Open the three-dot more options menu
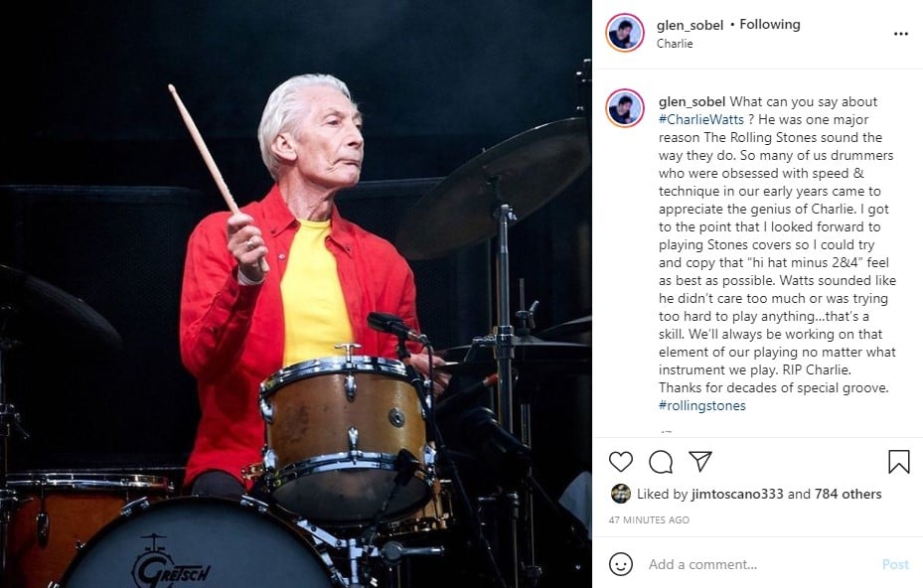Image resolution: width=923 pixels, height=588 pixels. coord(900,34)
